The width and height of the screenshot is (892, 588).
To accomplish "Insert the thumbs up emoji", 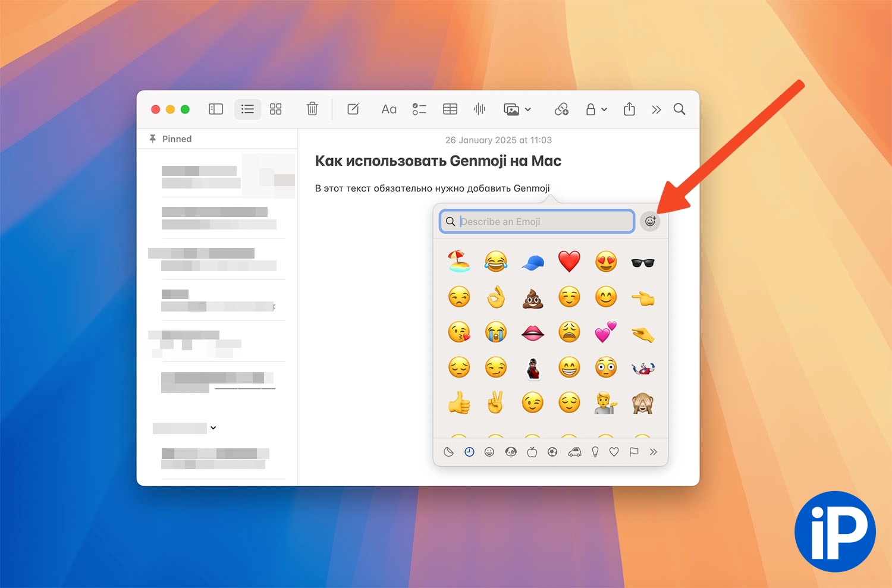I will click(459, 403).
